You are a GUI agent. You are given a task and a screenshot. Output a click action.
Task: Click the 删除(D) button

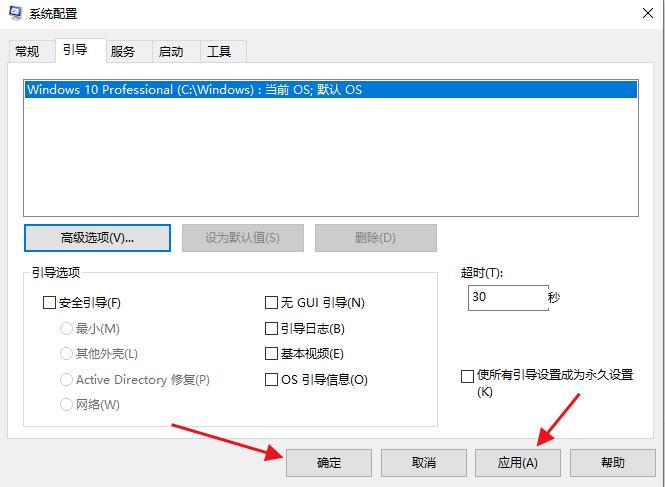375,238
